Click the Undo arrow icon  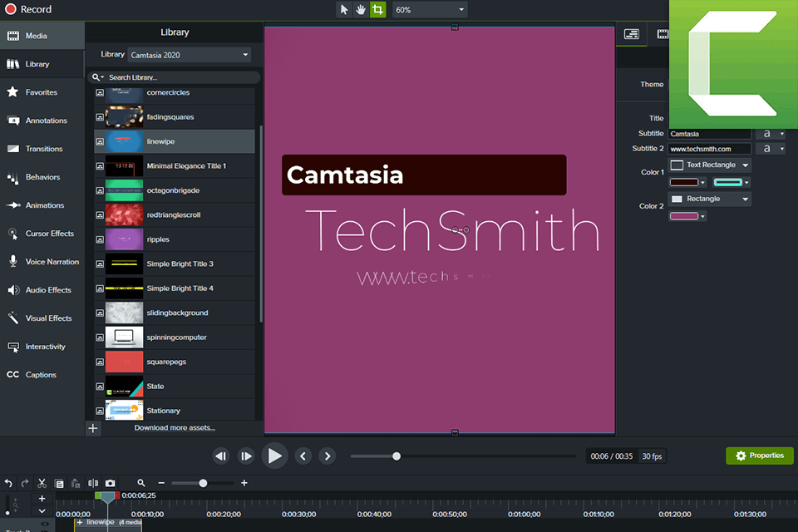[8, 483]
